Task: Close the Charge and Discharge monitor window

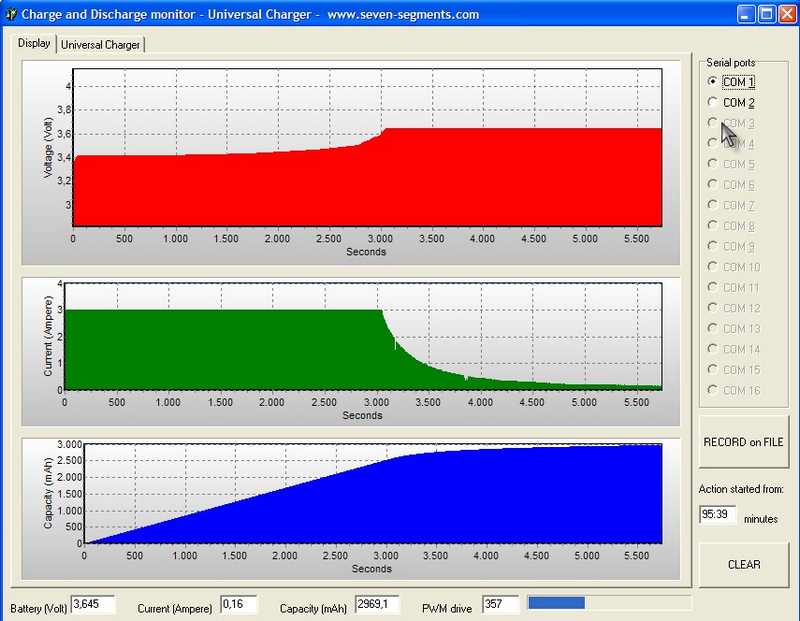Action: click(x=786, y=14)
